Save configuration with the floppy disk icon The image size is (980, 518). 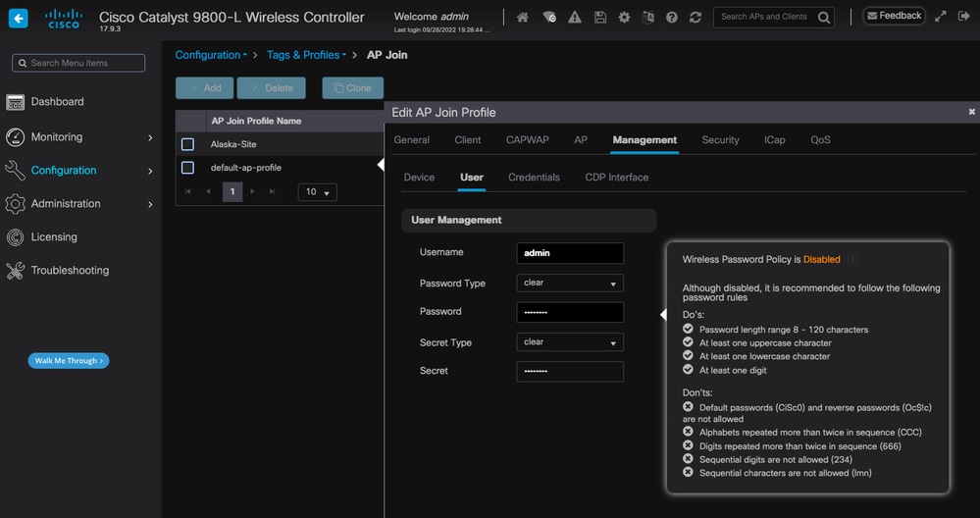pyautogui.click(x=600, y=18)
